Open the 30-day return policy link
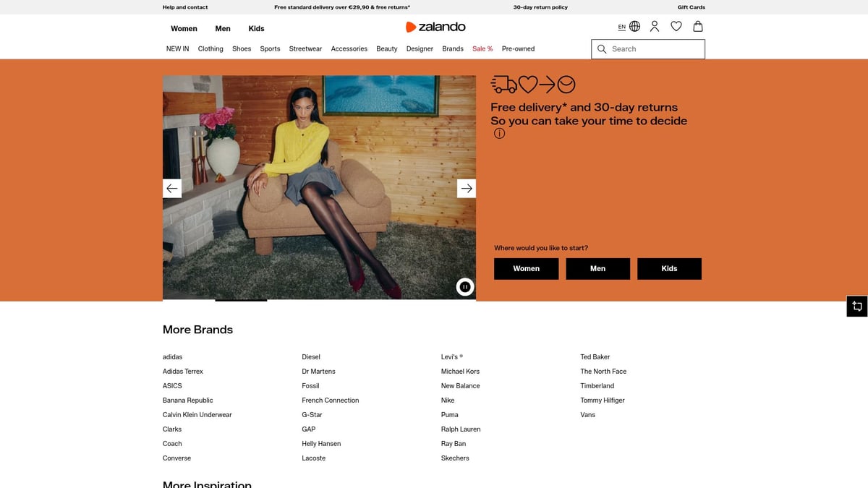The image size is (868, 488). pos(540,7)
